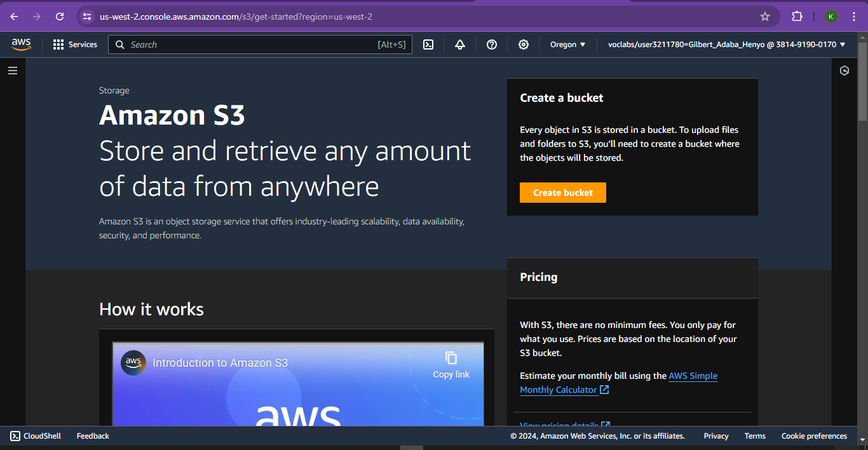Open the Terms link in footer
The image size is (868, 450).
(x=755, y=436)
